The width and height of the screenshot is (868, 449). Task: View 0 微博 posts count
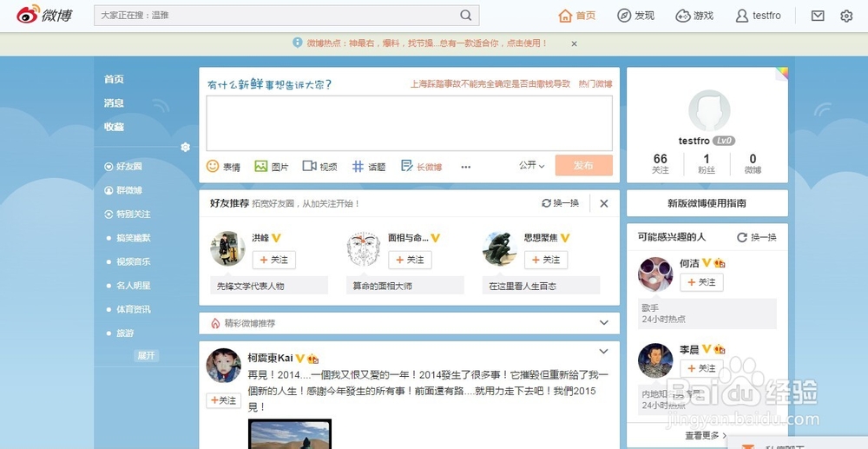click(x=753, y=164)
